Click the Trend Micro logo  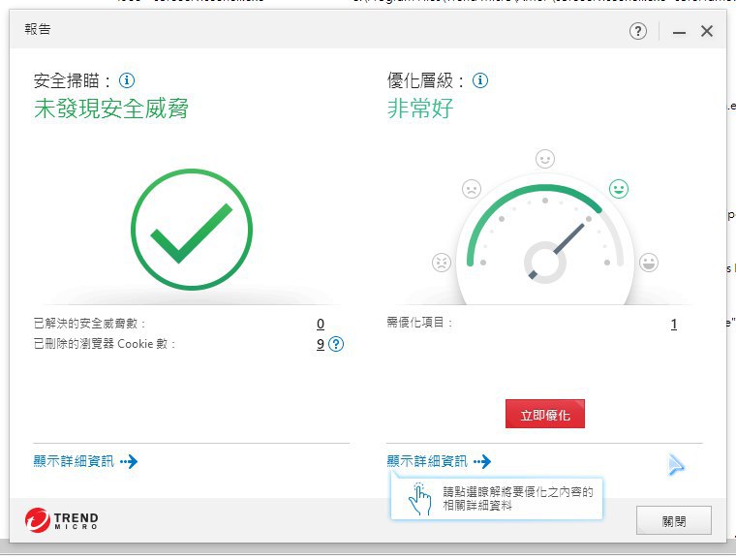(x=62, y=520)
